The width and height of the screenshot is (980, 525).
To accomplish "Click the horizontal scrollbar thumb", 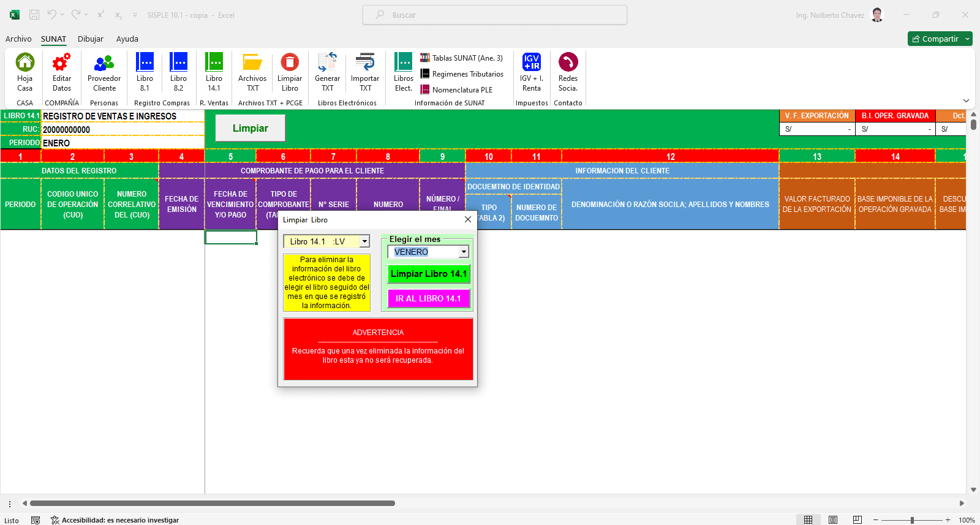I will tap(213, 503).
